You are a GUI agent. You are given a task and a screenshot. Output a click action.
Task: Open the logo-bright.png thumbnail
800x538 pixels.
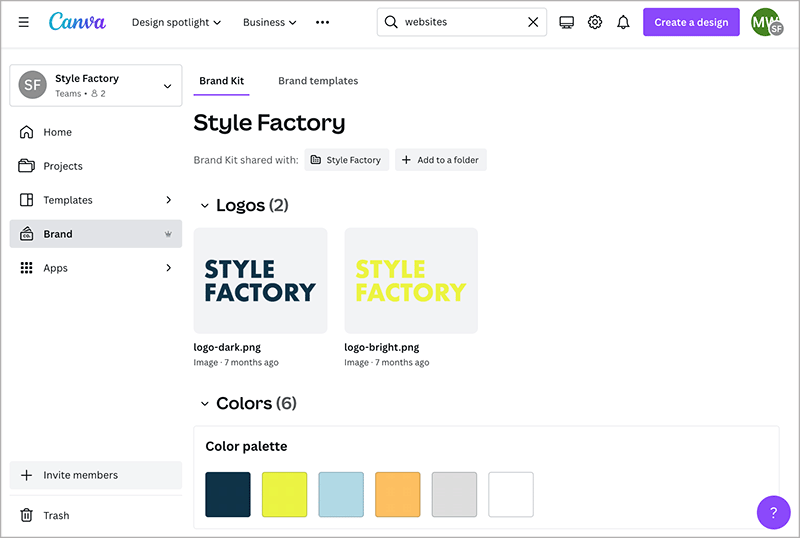tap(411, 281)
